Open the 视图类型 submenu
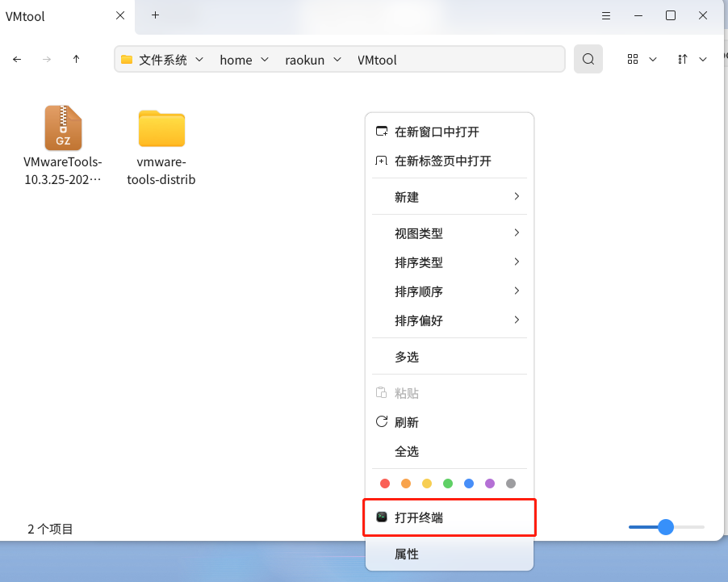Image resolution: width=728 pixels, height=582 pixels. click(x=450, y=233)
